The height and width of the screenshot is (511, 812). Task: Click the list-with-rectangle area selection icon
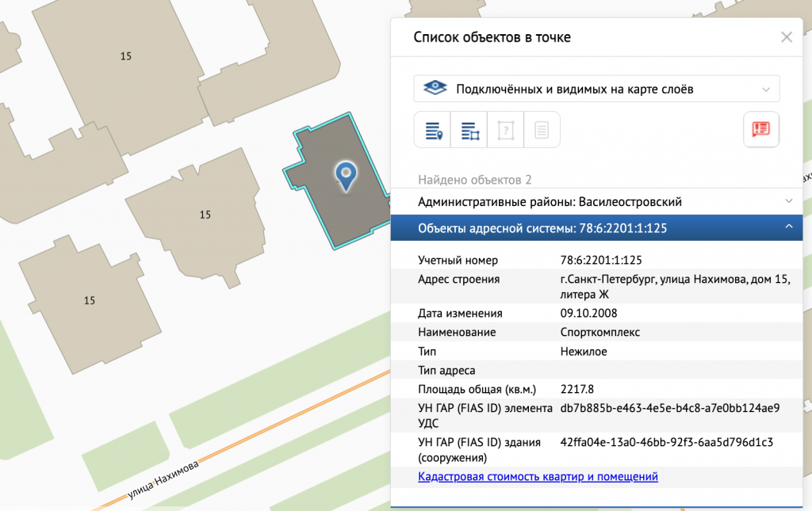click(469, 130)
